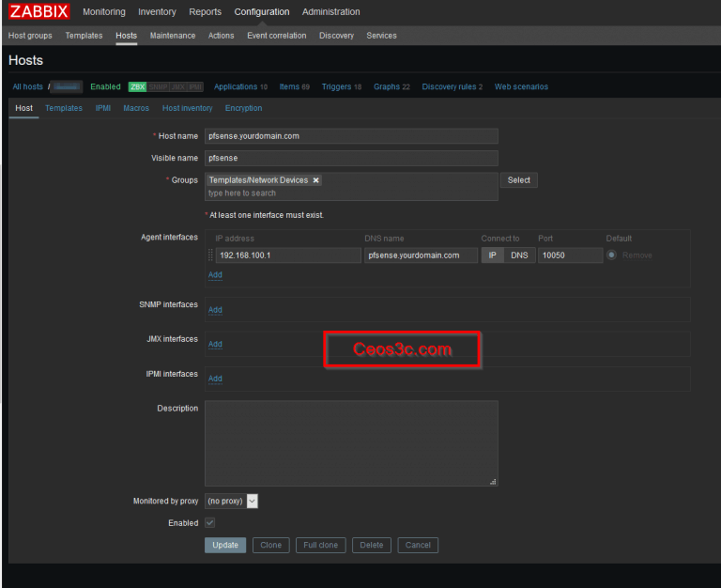Go to Discovery submenu
The width and height of the screenshot is (721, 588).
tap(337, 36)
